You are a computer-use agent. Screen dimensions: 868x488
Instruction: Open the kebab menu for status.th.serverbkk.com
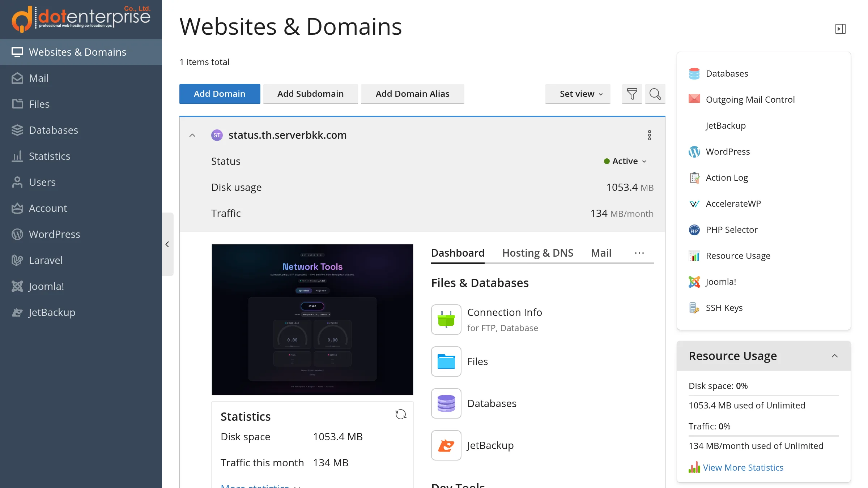pyautogui.click(x=650, y=135)
